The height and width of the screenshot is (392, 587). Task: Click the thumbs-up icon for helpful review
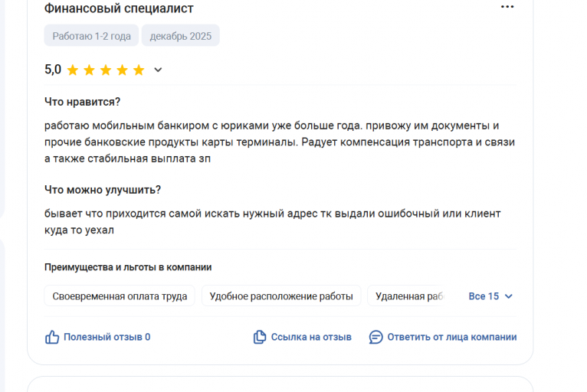(x=52, y=337)
